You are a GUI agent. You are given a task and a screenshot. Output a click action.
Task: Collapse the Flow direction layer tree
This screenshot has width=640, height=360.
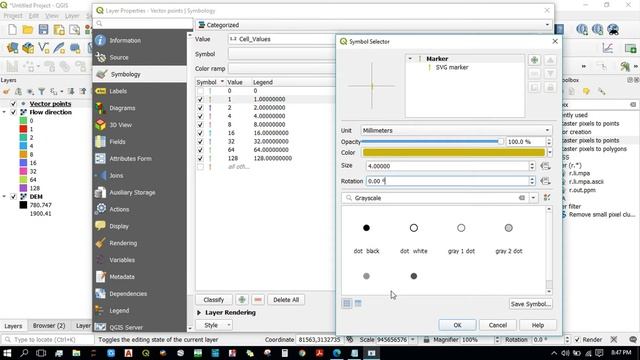4,112
